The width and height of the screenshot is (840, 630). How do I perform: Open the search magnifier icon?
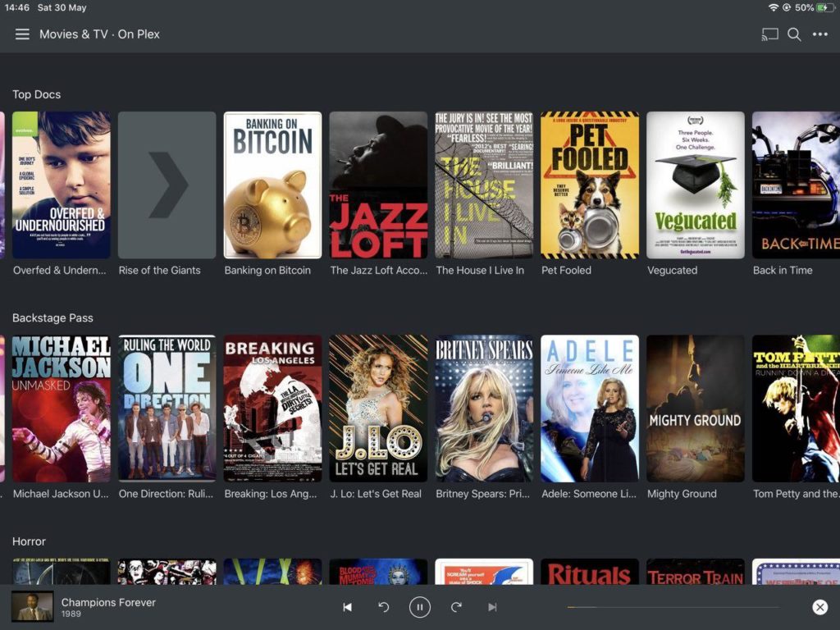click(794, 34)
